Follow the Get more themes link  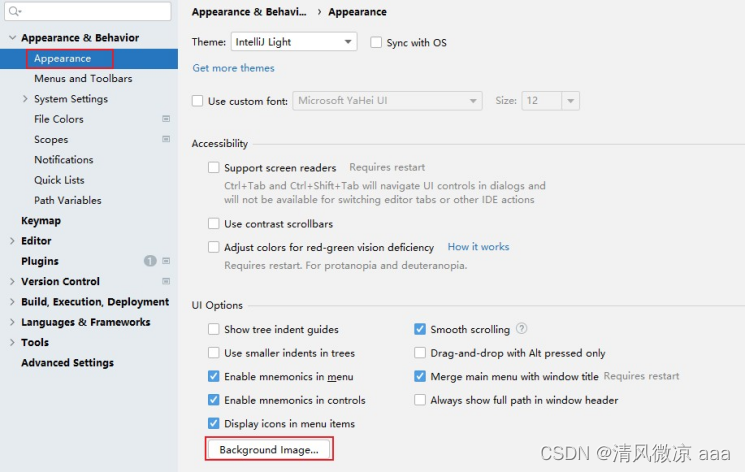(233, 68)
